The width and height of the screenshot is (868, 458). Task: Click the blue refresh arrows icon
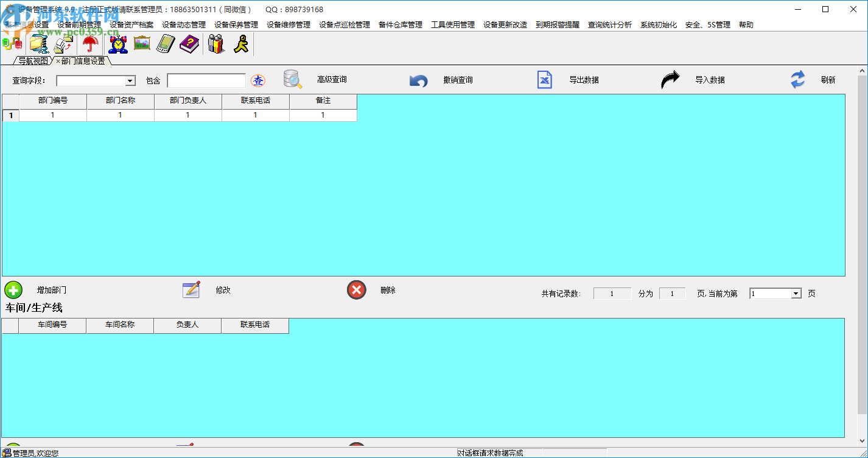click(x=797, y=80)
